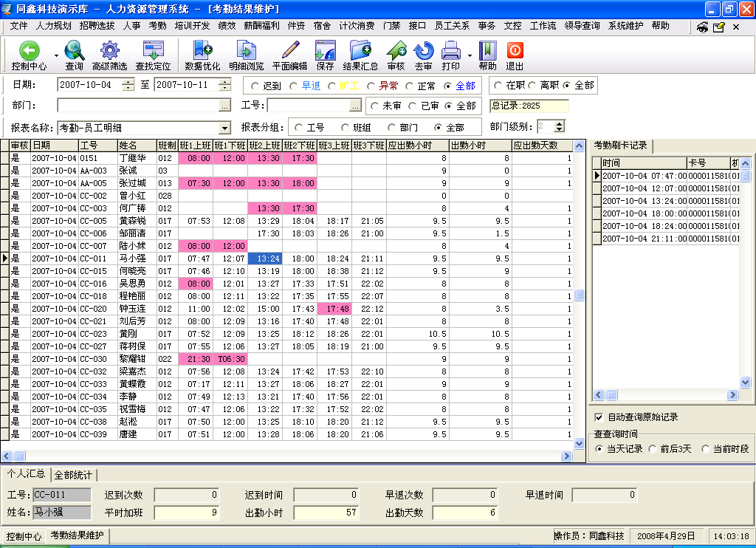Click the 审核 audit toolbar icon
This screenshot has width=756, height=548.
396,51
